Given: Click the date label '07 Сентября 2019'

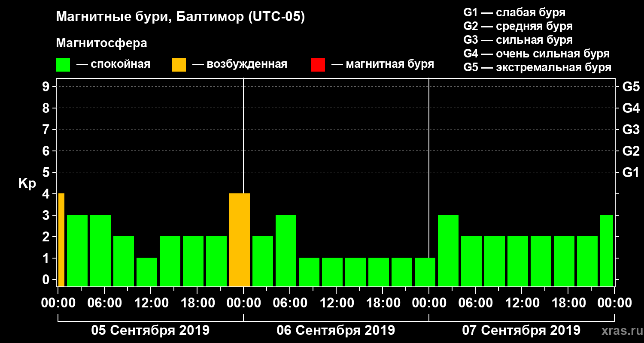Looking at the screenshot, I should [x=521, y=331].
